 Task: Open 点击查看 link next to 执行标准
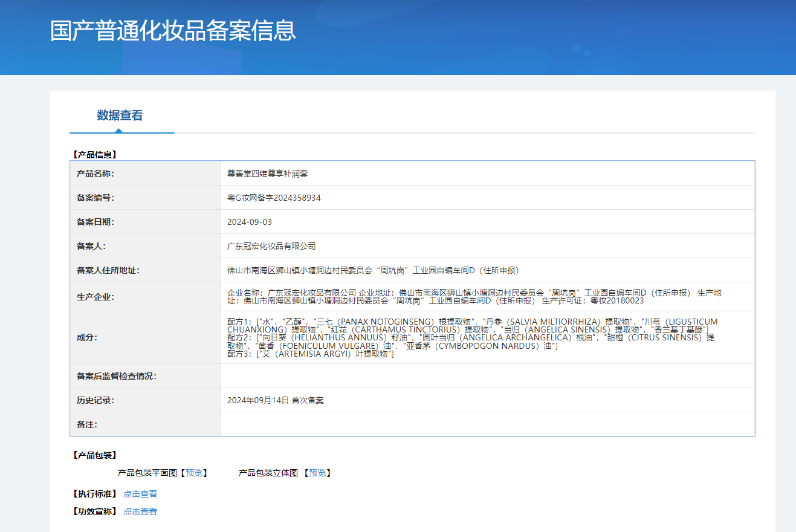(140, 494)
